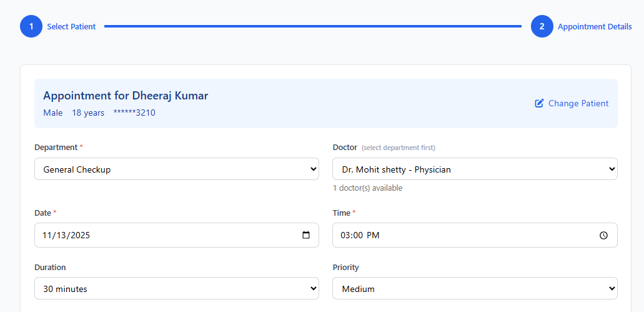
Task: Click the progress line between the steps
Action: point(312,26)
